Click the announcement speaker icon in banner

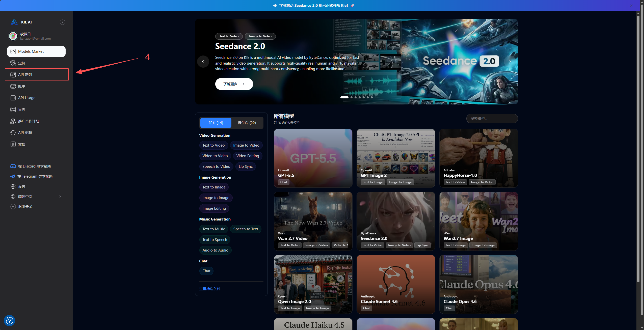pyautogui.click(x=275, y=6)
